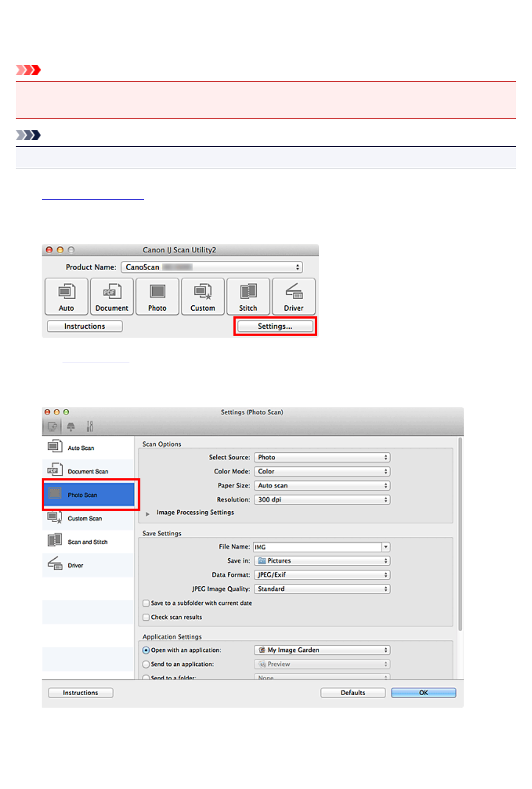Open the Save in dropdown showing Pictures
Viewport: 532px width, 789px height.
click(322, 561)
